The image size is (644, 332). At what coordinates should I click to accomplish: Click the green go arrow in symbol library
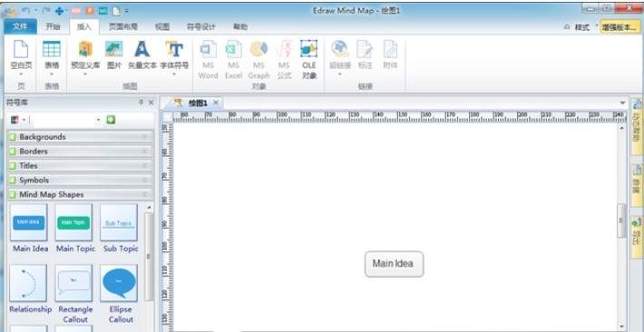(111, 120)
